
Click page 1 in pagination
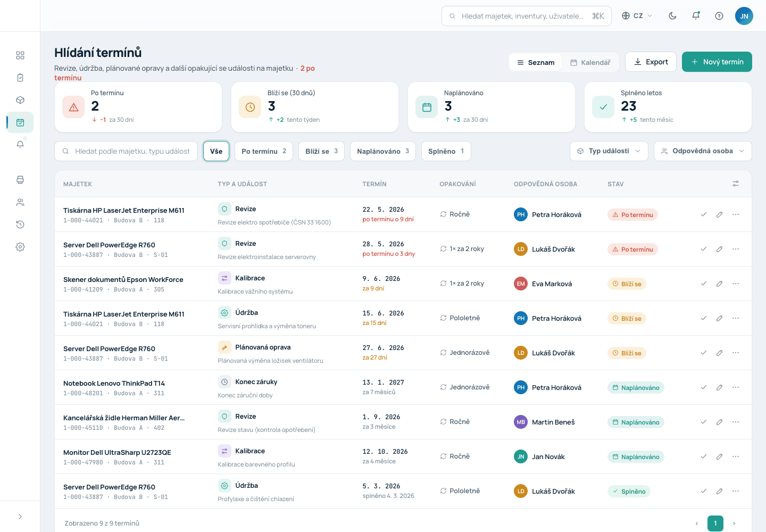[x=715, y=523]
